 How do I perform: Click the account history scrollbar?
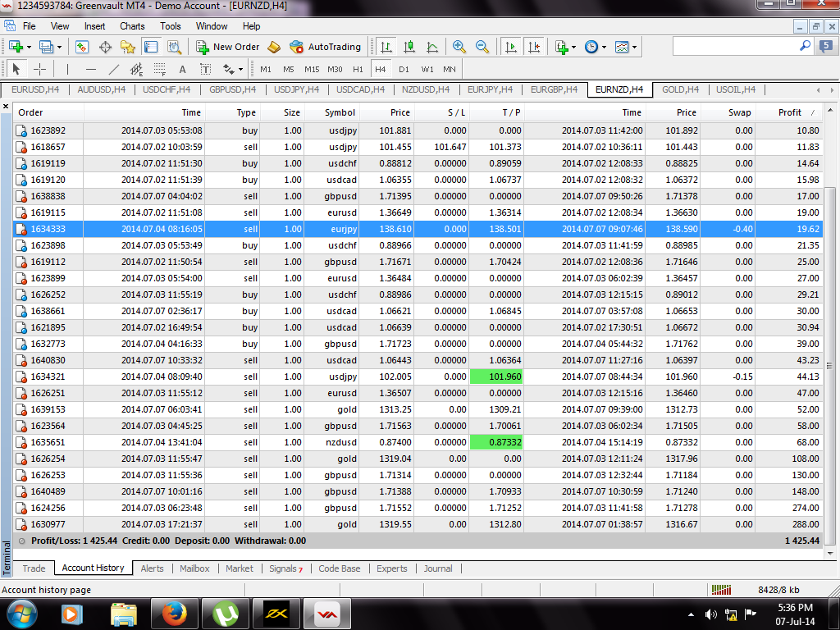(829, 366)
